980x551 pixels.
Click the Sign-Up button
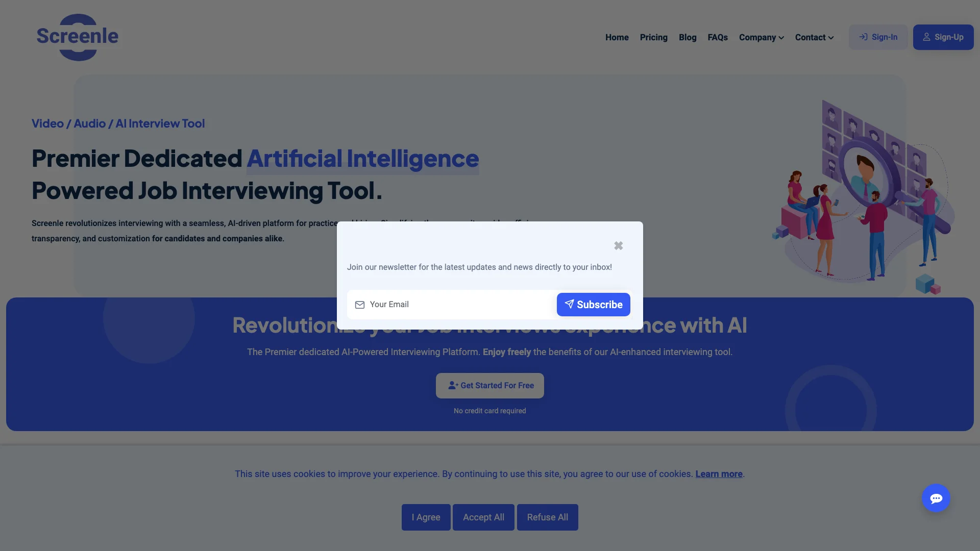943,37
